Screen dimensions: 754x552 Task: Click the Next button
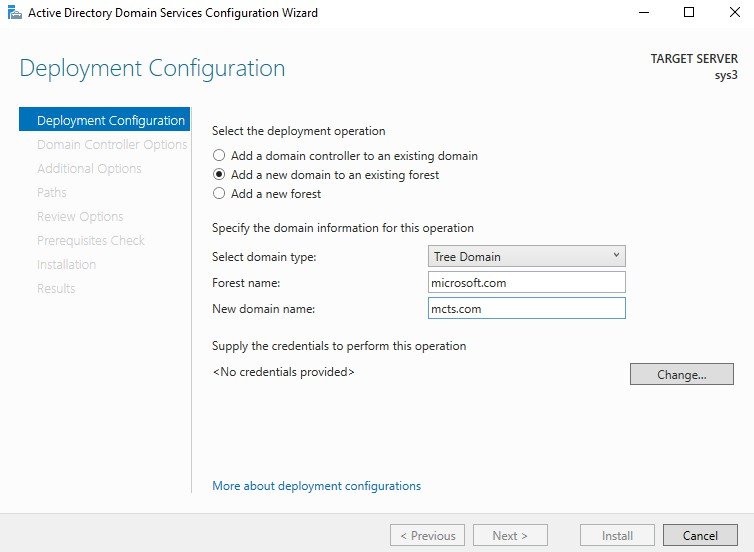(x=510, y=535)
